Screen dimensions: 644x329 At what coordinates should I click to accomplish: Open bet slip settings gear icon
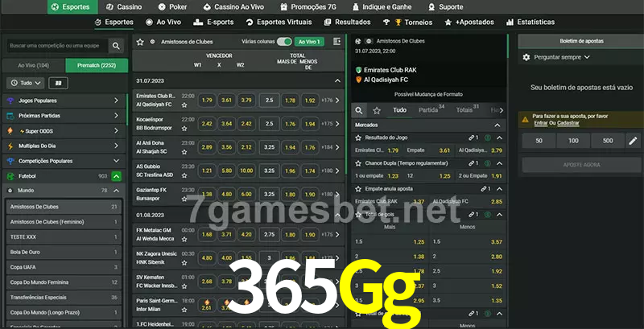[x=526, y=57]
